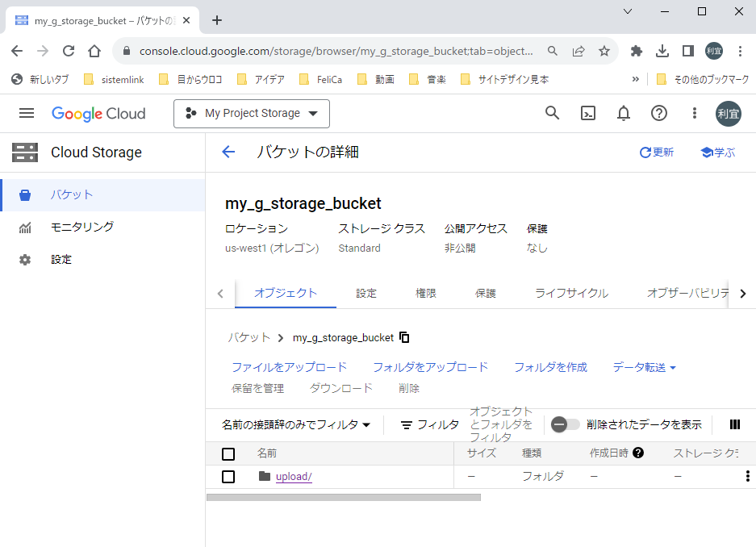Screen dimensions: 756x547
Task: Switch to the ライフサイクル tab
Action: click(x=570, y=294)
